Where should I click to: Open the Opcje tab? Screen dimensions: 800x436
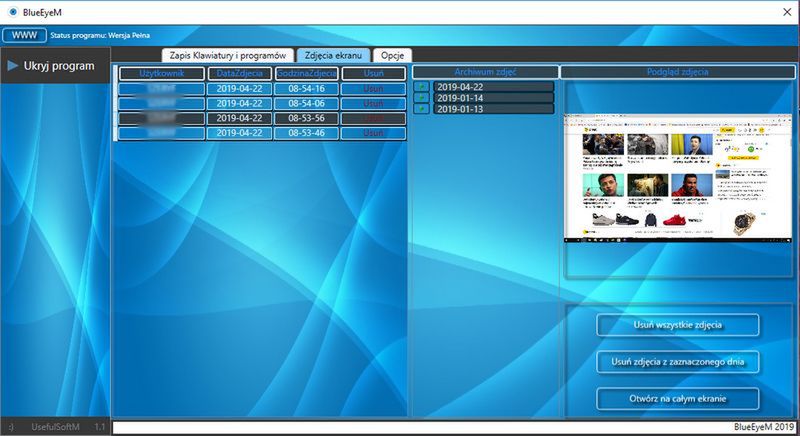[x=392, y=56]
